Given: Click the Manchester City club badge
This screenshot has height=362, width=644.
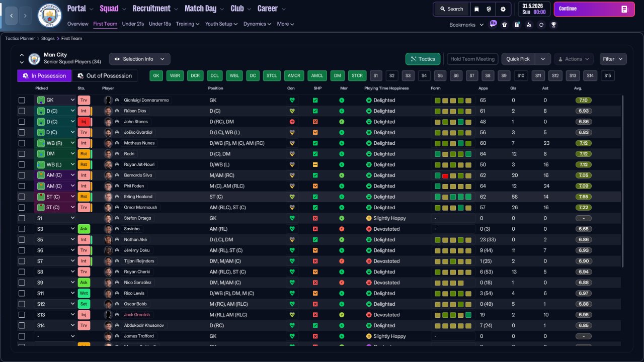Looking at the screenshot, I should [50, 16].
